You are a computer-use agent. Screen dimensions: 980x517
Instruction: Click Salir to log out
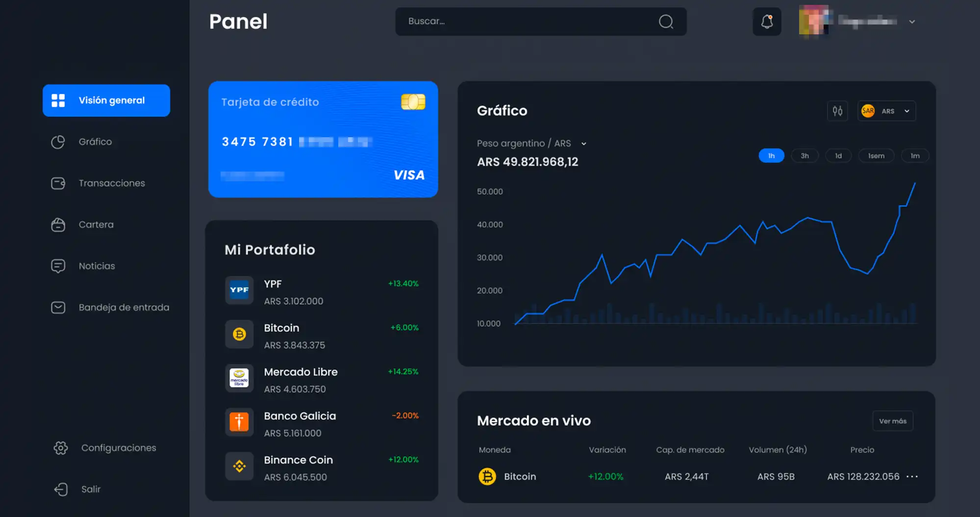point(91,489)
